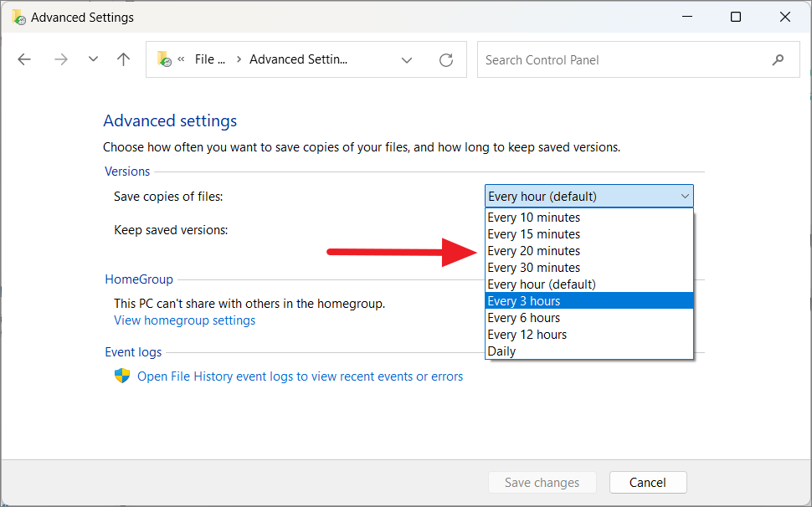The image size is (812, 507).
Task: Click the File breadcrumb item
Action: click(x=210, y=59)
